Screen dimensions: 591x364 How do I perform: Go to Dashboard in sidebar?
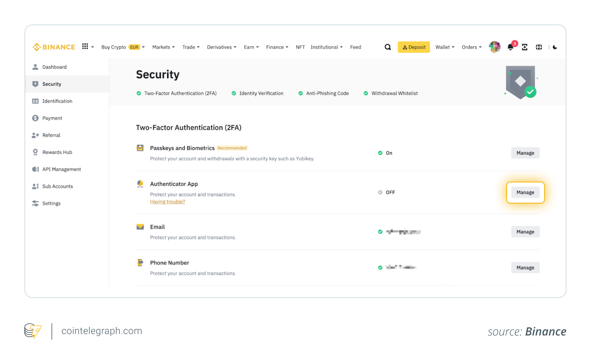click(67, 67)
